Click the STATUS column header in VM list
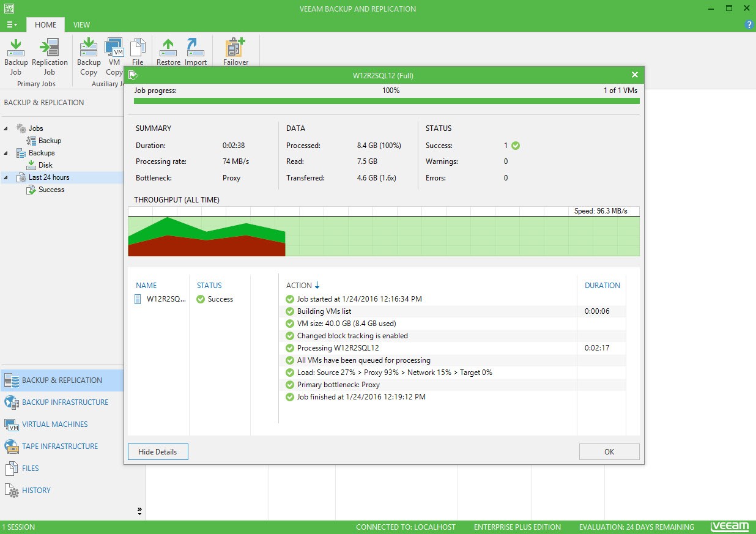This screenshot has height=534, width=756. (x=209, y=286)
